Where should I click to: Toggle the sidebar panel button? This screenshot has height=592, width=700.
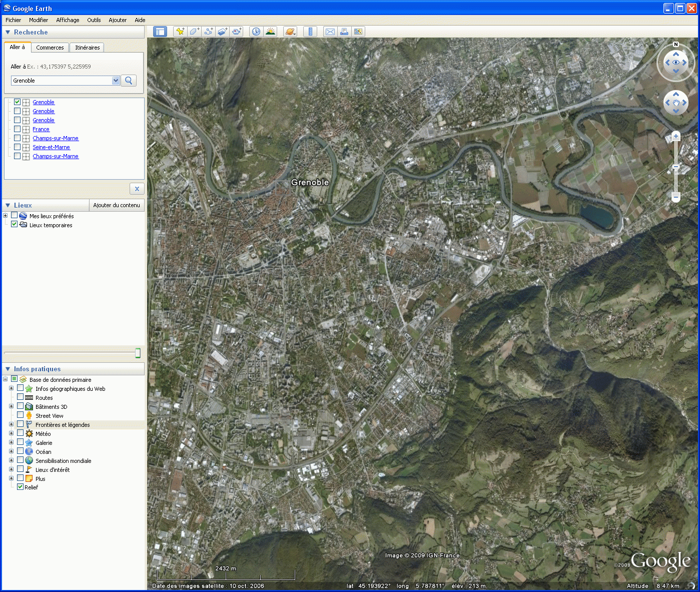160,32
